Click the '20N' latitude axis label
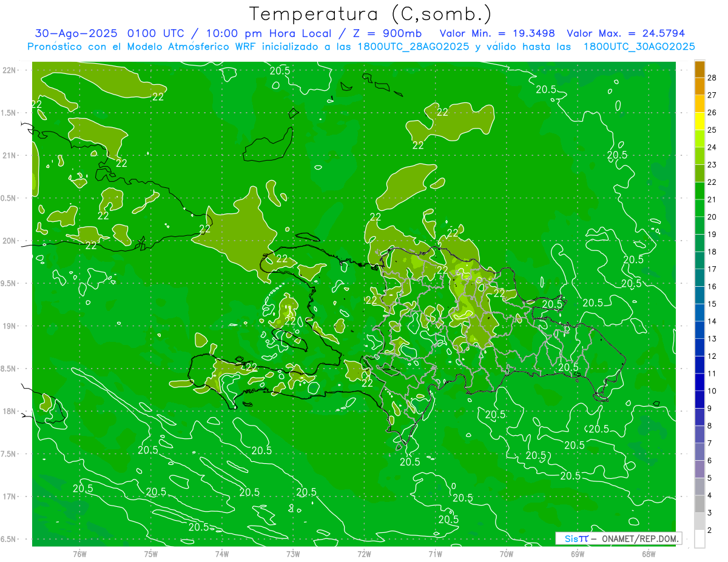This screenshot has height=562, width=728. point(10,241)
